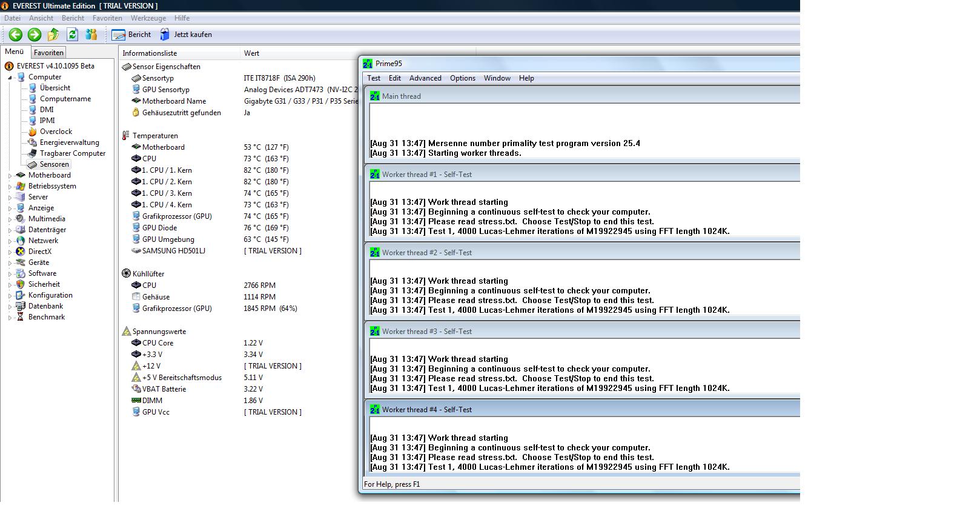Expand the DirectX tree node
This screenshot has width=980, height=531.
(10, 252)
